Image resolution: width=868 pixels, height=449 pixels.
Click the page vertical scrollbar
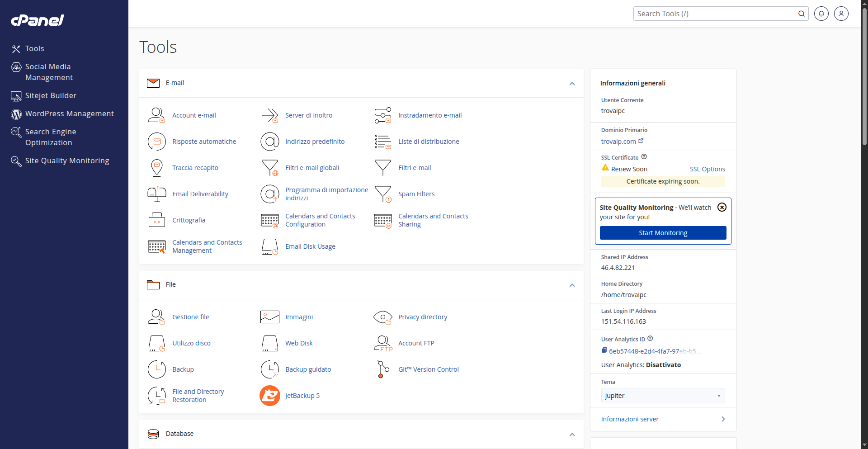pyautogui.click(x=864, y=77)
